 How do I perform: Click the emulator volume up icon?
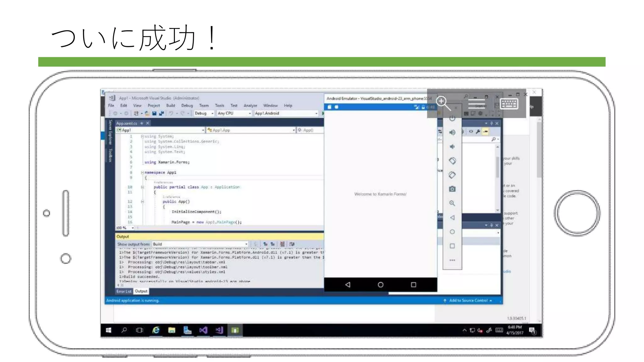452,132
